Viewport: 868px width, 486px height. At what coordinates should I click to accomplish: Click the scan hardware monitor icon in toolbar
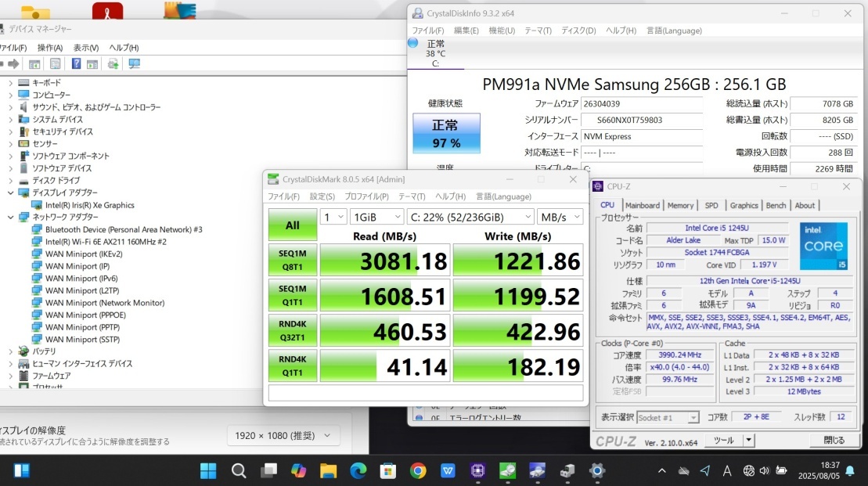coord(134,64)
